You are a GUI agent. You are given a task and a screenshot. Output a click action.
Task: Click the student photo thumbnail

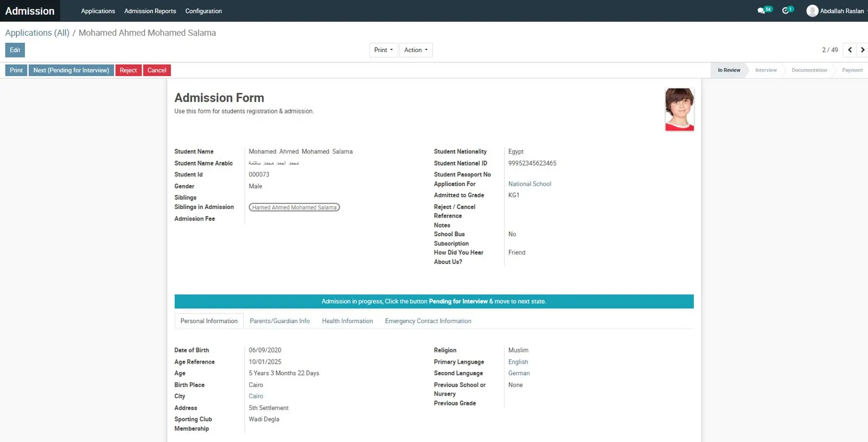pos(679,110)
